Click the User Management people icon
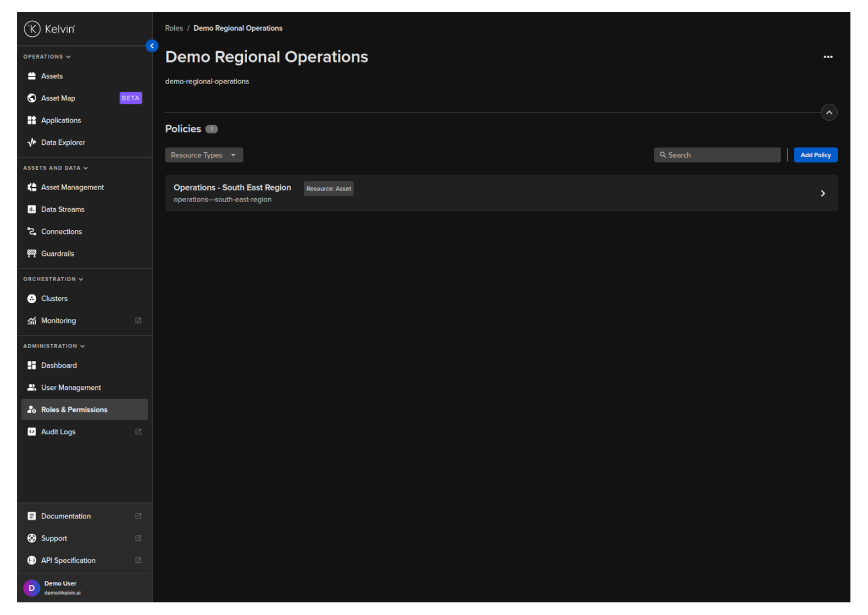Viewport: 868px width, 615px height. 32,388
